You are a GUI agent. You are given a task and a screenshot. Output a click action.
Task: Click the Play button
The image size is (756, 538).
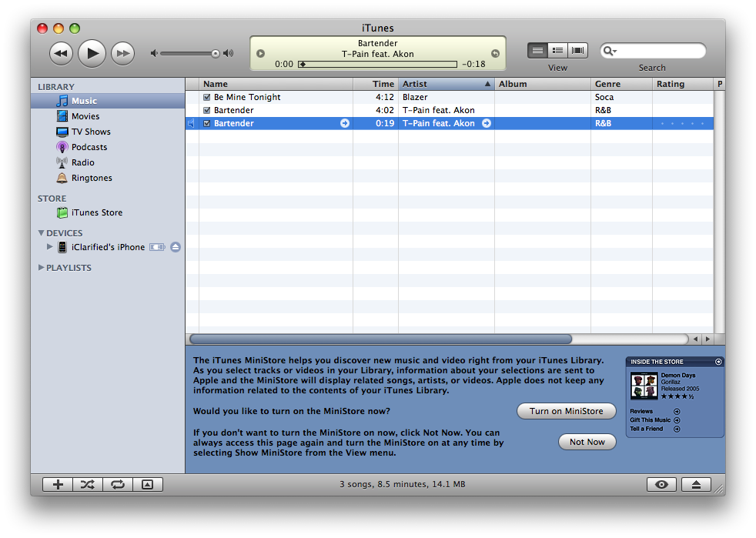(x=92, y=53)
